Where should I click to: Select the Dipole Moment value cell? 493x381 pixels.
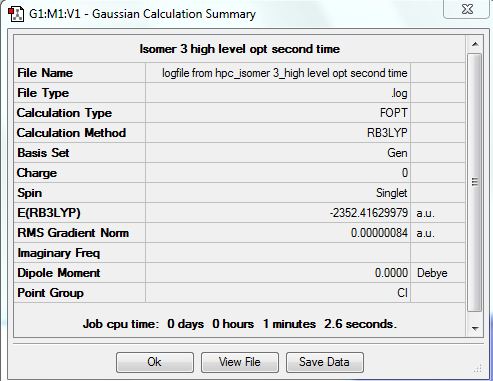click(278, 273)
